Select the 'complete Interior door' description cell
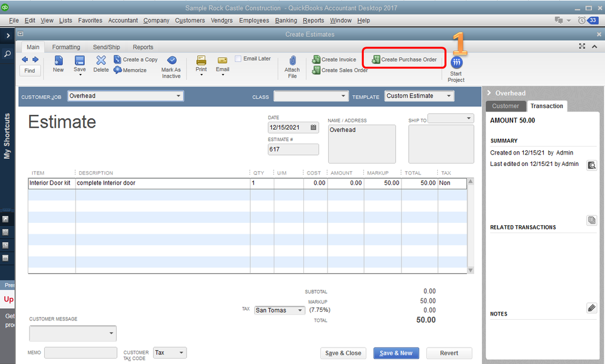 (x=162, y=184)
